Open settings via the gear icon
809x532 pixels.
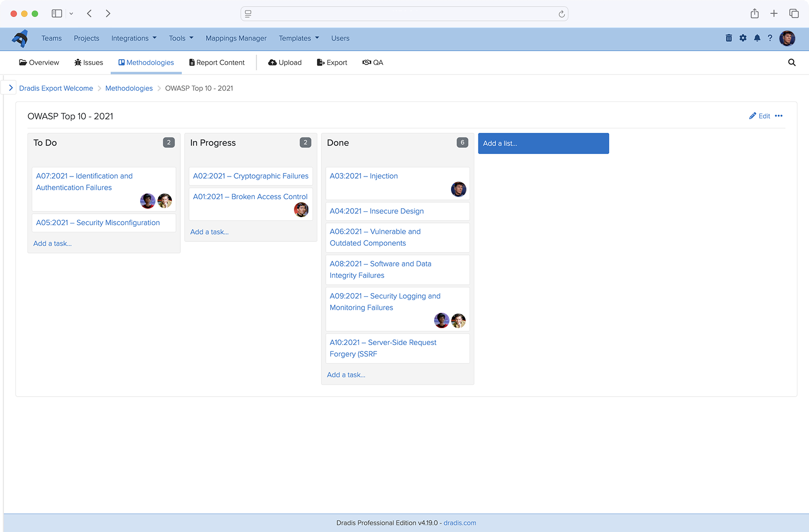coord(743,38)
